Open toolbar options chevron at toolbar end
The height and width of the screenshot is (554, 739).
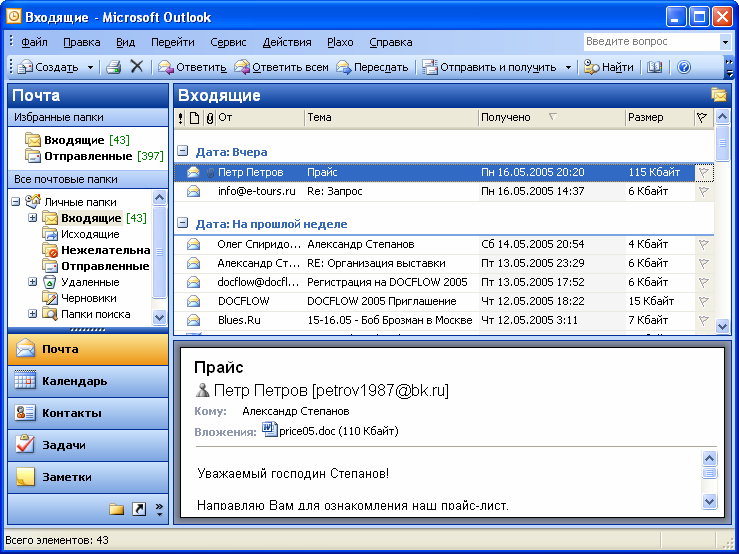click(729, 67)
